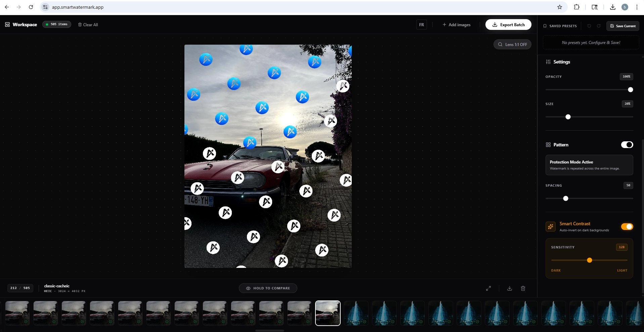Image resolution: width=644 pixels, height=332 pixels.
Task: Click the 'No presets yet' message
Action: point(591,43)
